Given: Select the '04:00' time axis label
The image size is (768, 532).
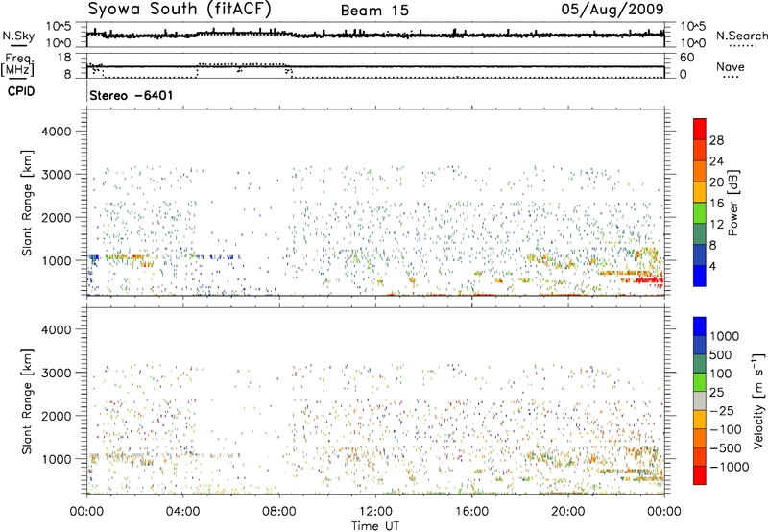Looking at the screenshot, I should pyautogui.click(x=183, y=512).
